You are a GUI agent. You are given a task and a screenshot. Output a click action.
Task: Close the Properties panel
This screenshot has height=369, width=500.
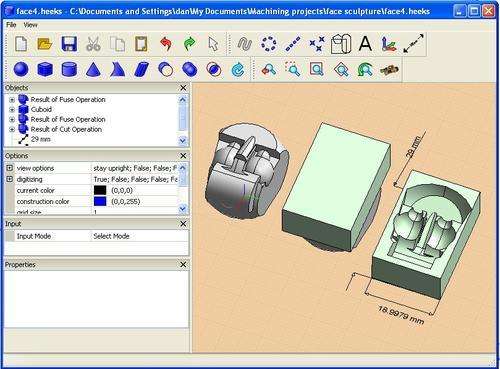[x=183, y=264]
